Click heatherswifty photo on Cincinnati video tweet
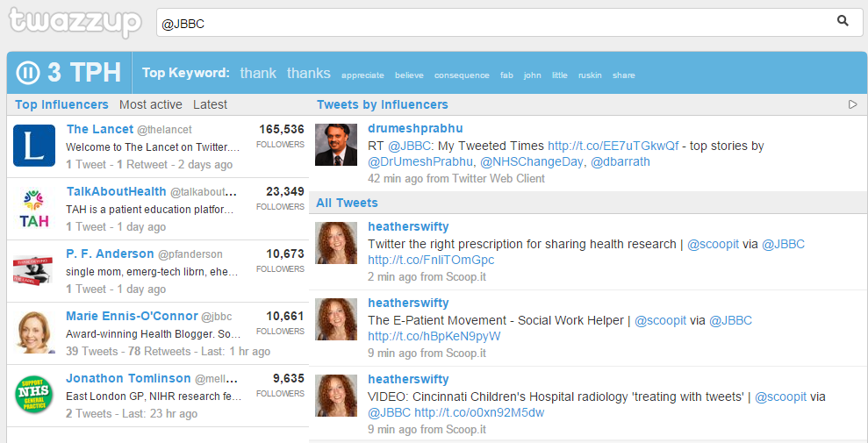Viewport: 868px width, 443px height. [336, 396]
